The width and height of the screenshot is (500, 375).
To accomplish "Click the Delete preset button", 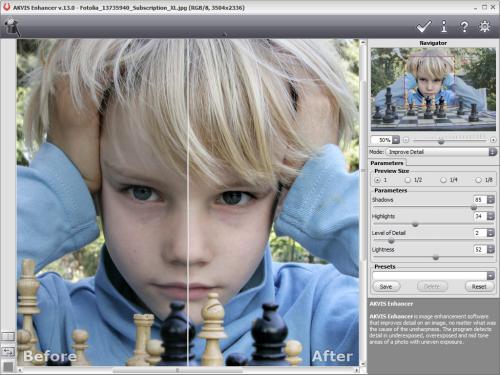I will tap(432, 287).
